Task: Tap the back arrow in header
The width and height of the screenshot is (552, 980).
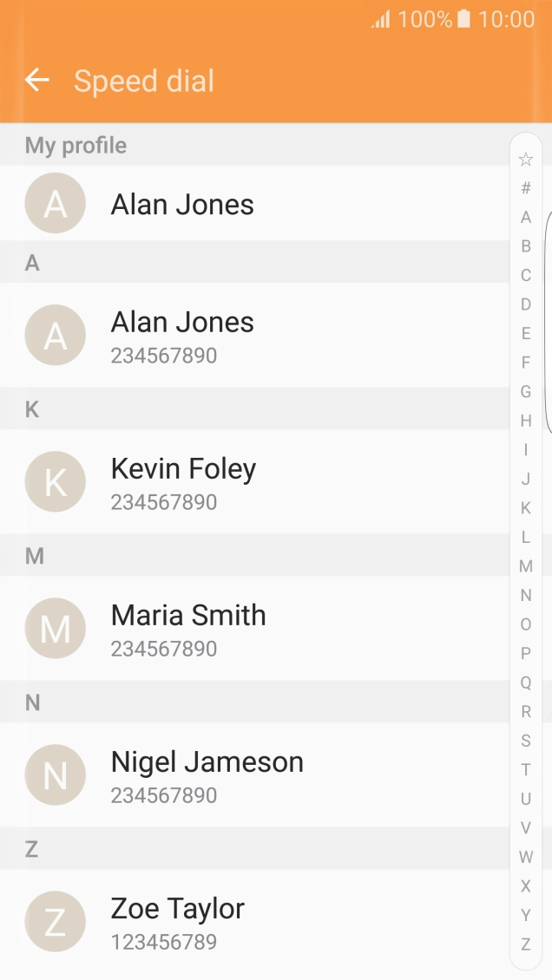Action: click(37, 81)
